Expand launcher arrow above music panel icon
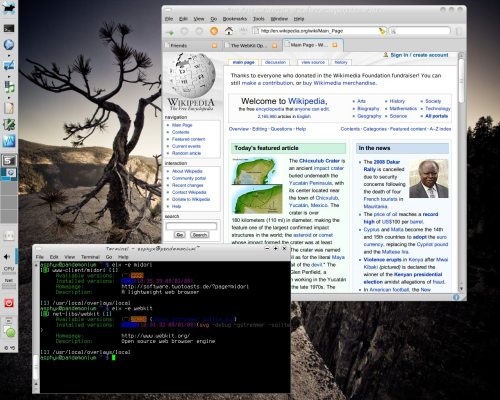The image size is (500, 400). click(x=9, y=76)
